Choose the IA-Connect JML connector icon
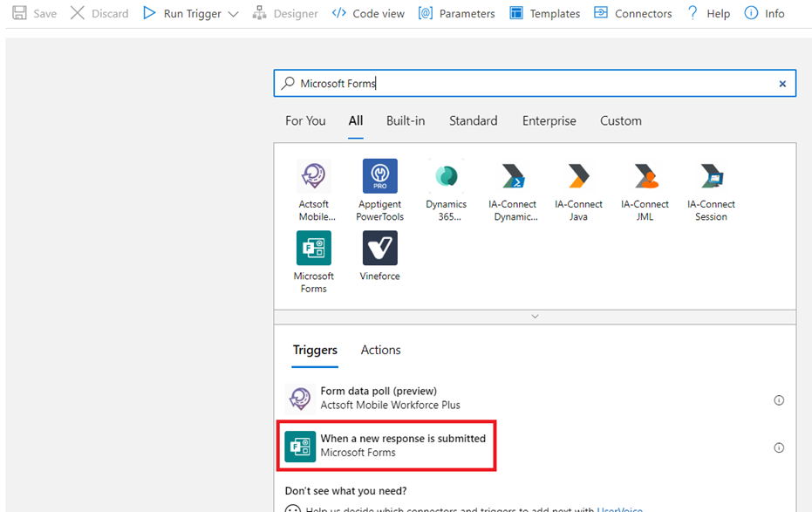Viewport: 812px width, 512px height. coord(645,176)
